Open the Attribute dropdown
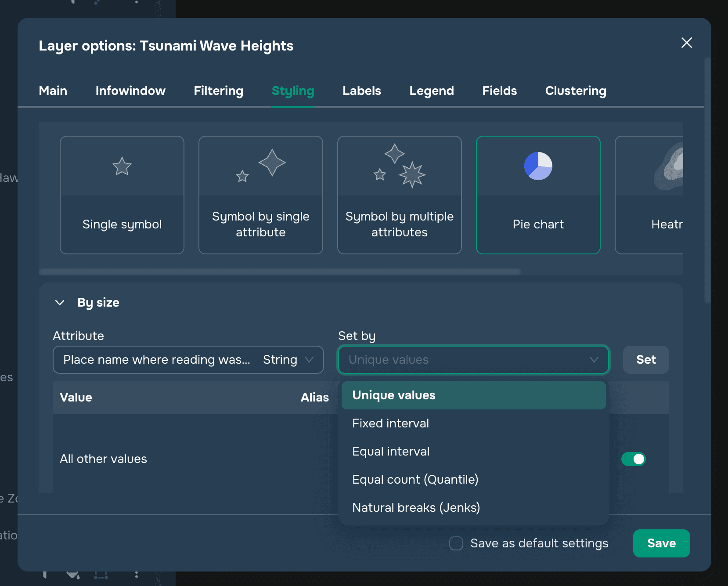 coord(188,360)
